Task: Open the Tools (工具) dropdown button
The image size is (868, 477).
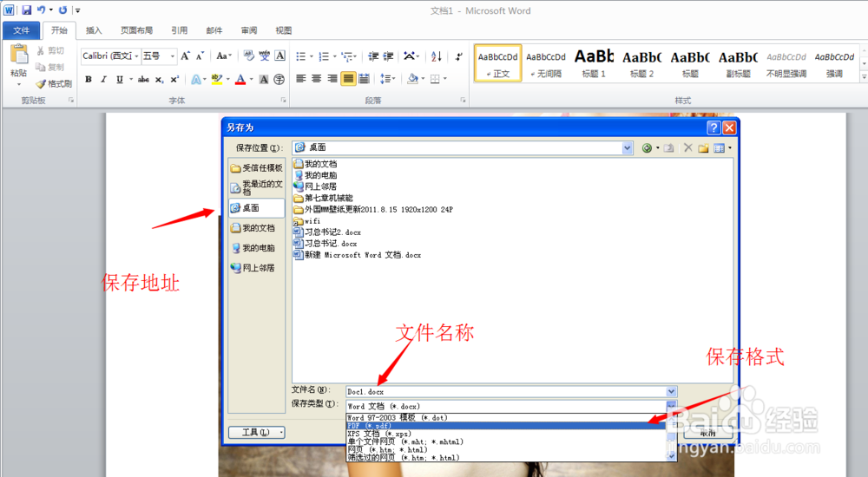Action: (x=257, y=432)
